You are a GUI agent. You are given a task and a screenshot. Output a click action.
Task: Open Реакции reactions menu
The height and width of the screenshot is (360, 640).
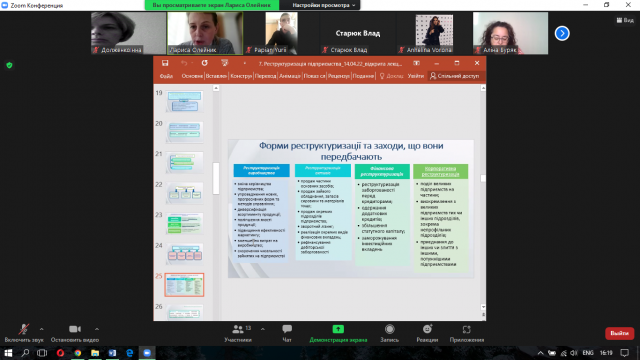tap(427, 333)
